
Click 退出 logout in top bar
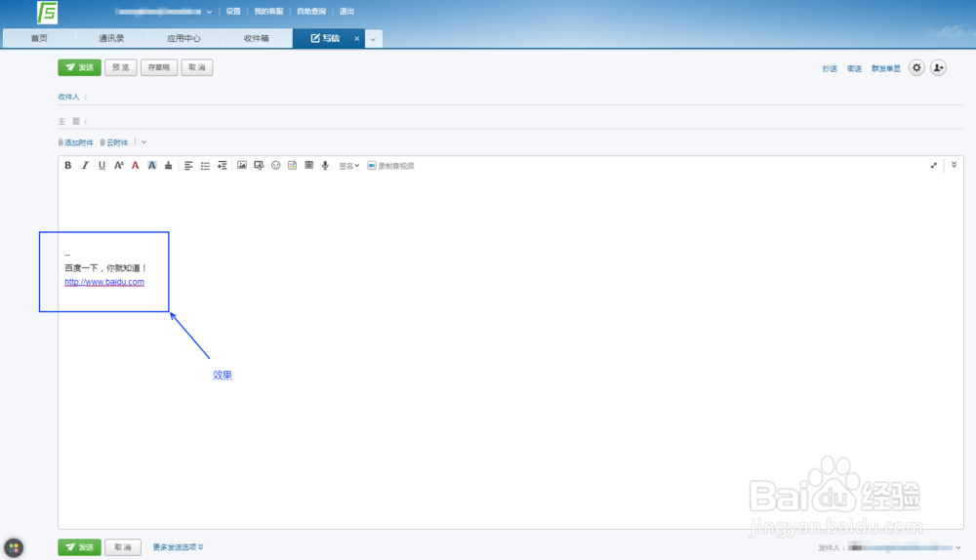click(x=346, y=11)
